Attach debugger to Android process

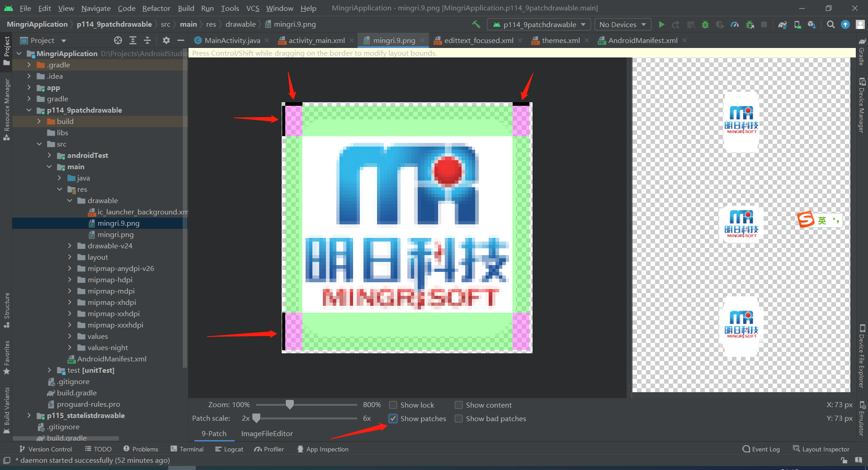[750, 24]
